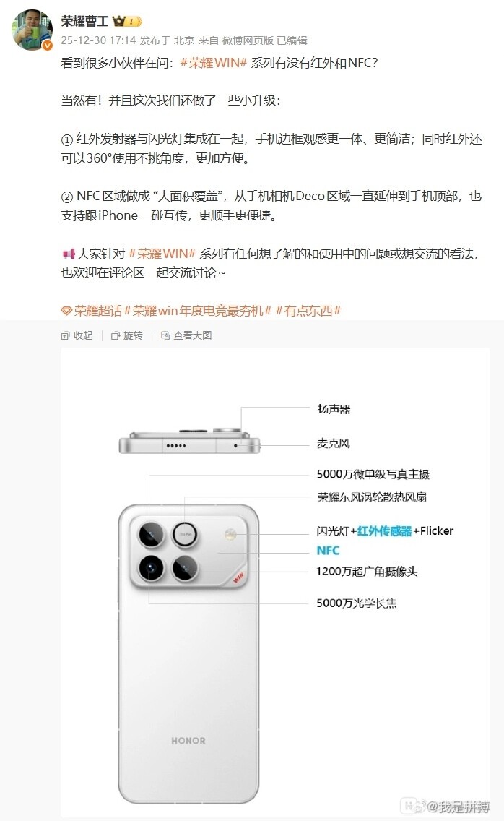Click the 查看大图 view-large icon
Image resolution: width=504 pixels, height=821 pixels.
point(165,335)
